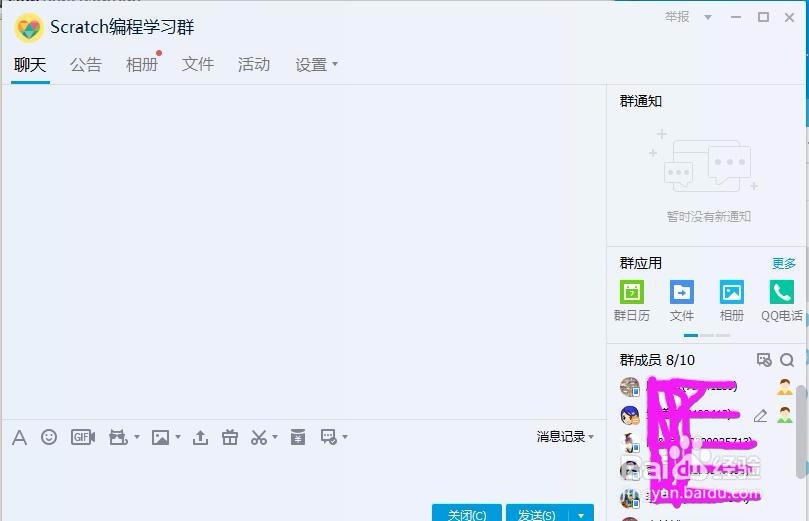Open the 设置 settings menu
Viewport: 809px width, 521px height.
pyautogui.click(x=316, y=65)
